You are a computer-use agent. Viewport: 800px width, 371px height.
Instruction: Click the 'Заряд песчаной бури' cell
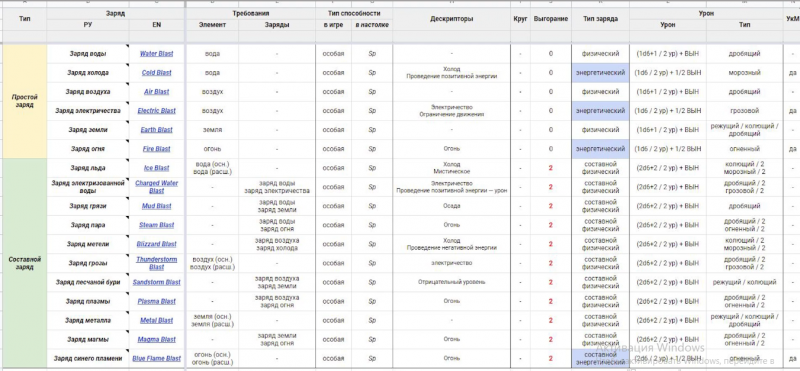pos(88,282)
